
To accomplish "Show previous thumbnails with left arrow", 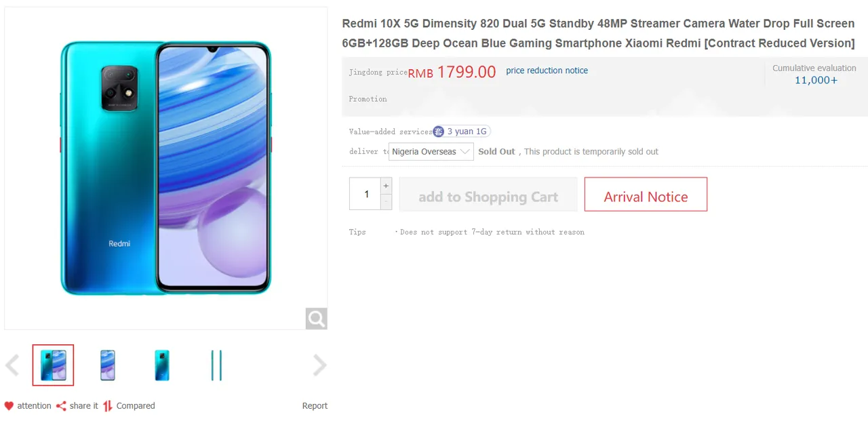I will click(12, 365).
